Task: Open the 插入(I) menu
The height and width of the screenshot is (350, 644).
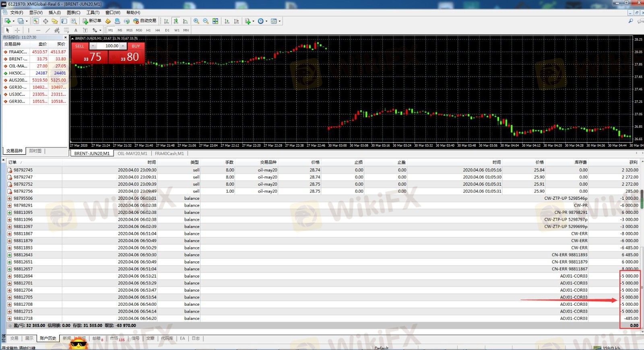Action: (54, 12)
